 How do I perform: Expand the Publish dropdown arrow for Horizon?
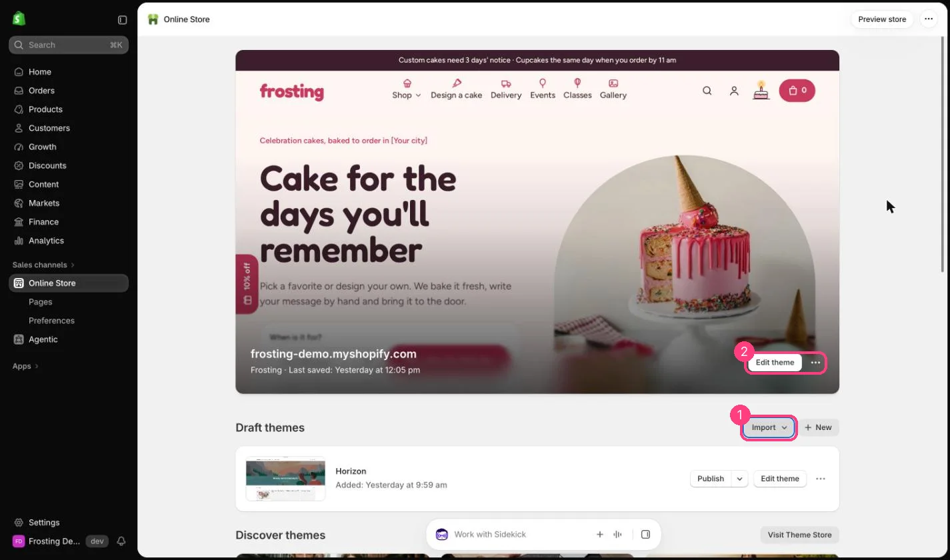pos(739,479)
